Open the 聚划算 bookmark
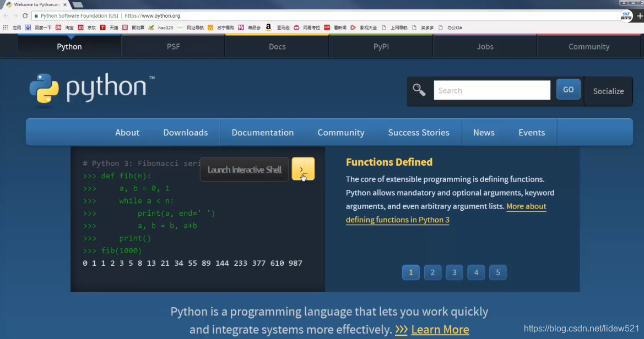 tap(133, 28)
